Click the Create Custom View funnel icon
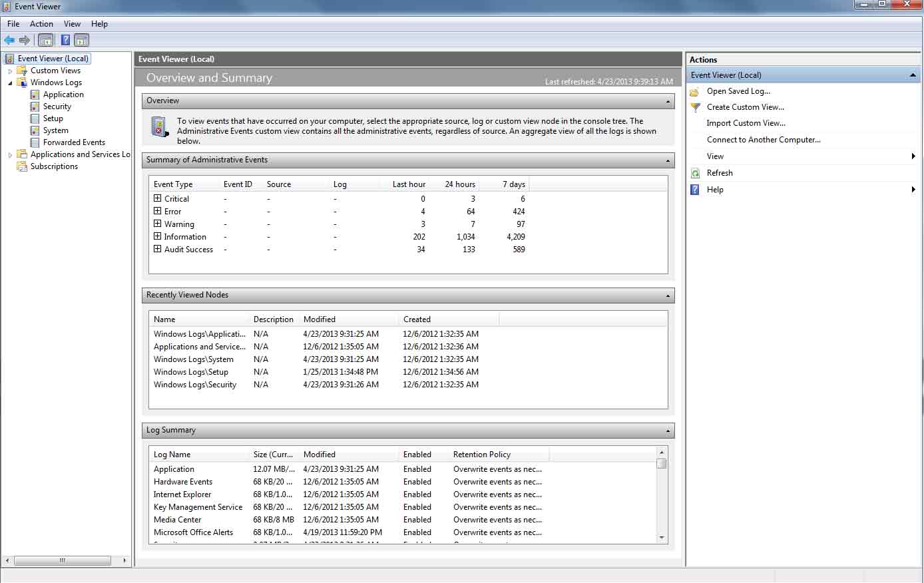Image resolution: width=924 pixels, height=583 pixels. coord(695,107)
